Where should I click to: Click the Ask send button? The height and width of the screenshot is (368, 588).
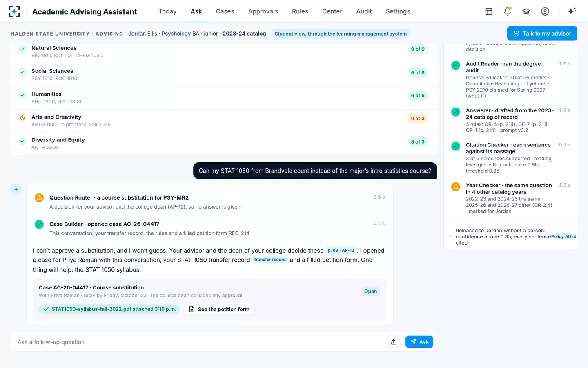pyautogui.click(x=419, y=342)
